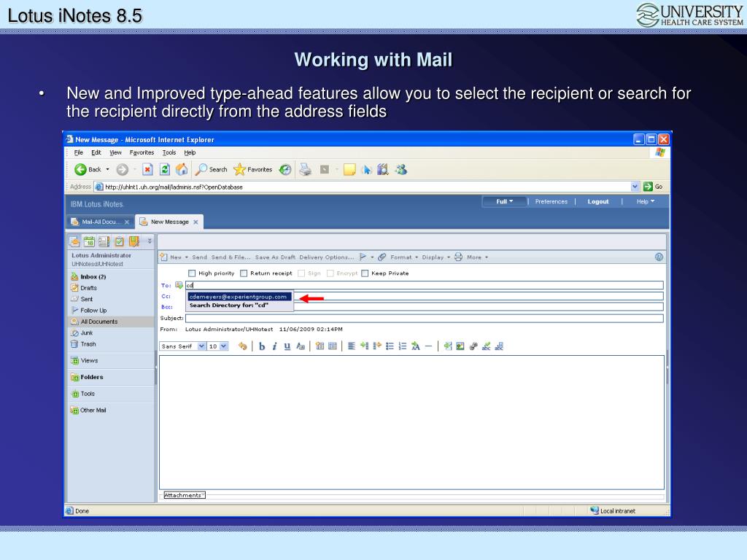This screenshot has width=747, height=560.
Task: Open the IE History icon
Action: click(285, 169)
